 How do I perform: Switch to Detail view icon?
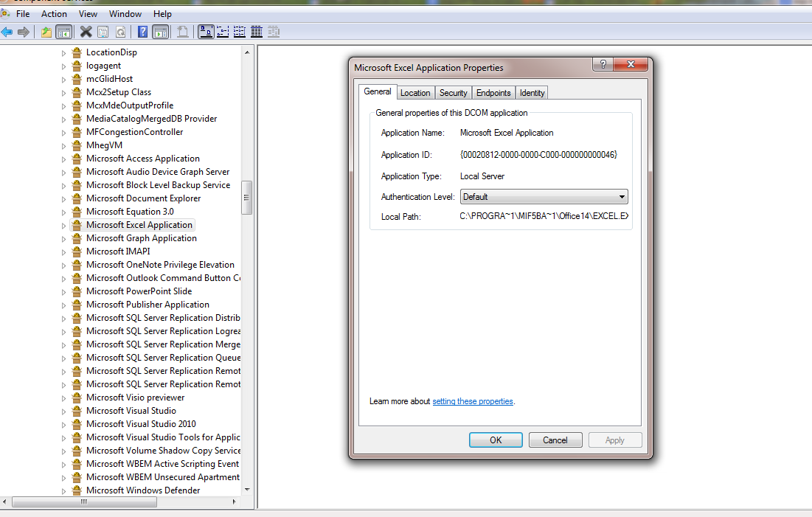click(x=257, y=32)
